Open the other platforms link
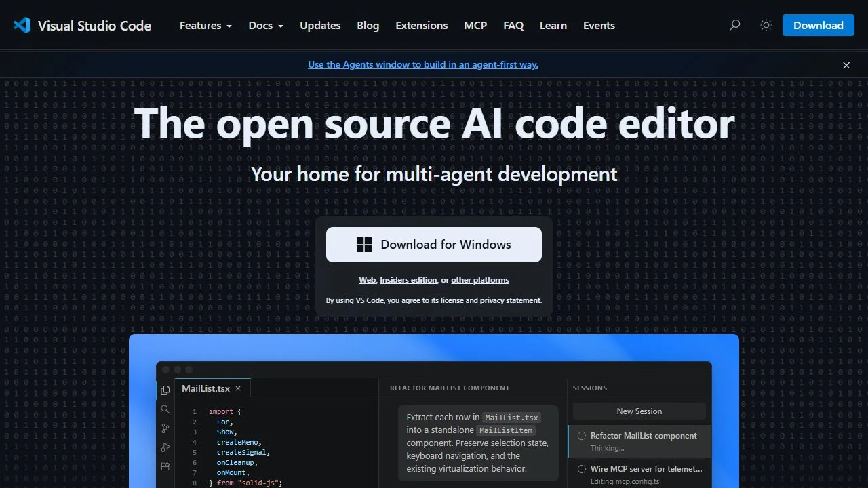This screenshot has width=868, height=488. (480, 280)
